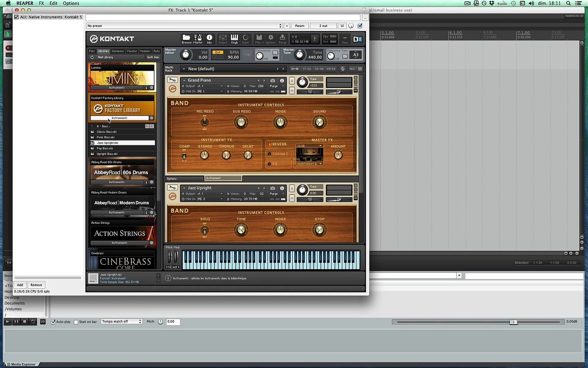Open the Quick-load browser icon
The height and width of the screenshot is (368, 588).
246,39
